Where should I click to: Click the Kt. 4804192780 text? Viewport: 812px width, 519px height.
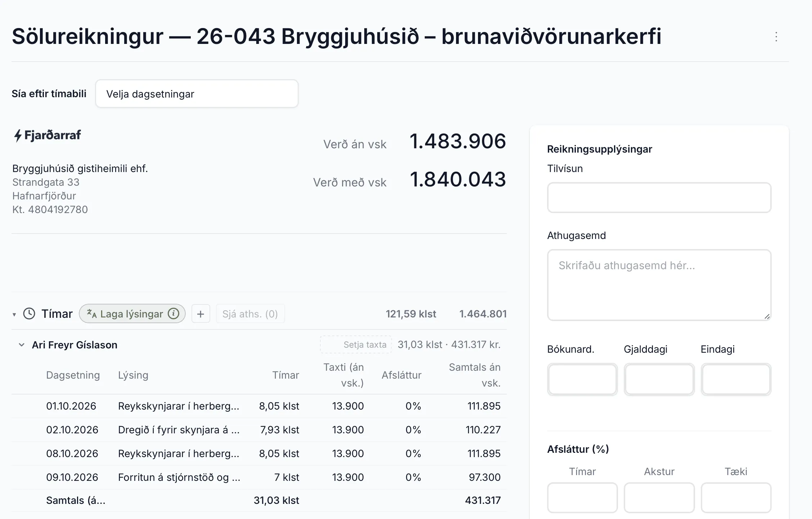[50, 209]
